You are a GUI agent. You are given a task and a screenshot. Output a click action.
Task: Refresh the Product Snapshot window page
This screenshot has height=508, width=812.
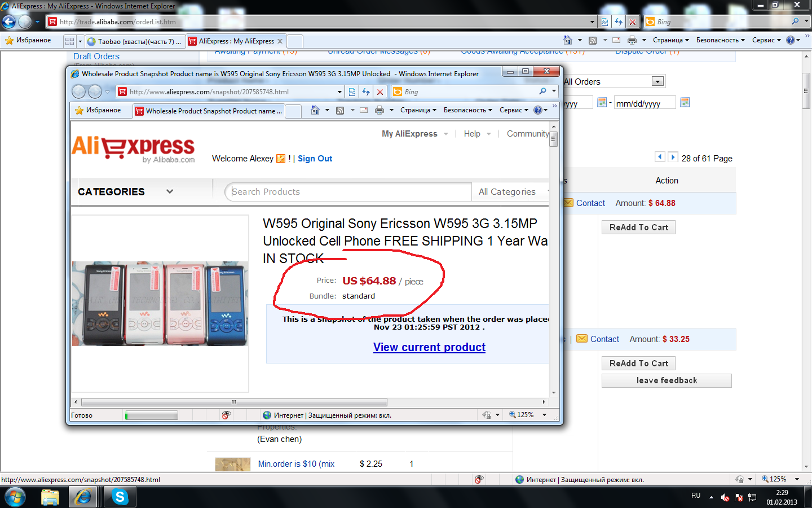[x=366, y=91]
